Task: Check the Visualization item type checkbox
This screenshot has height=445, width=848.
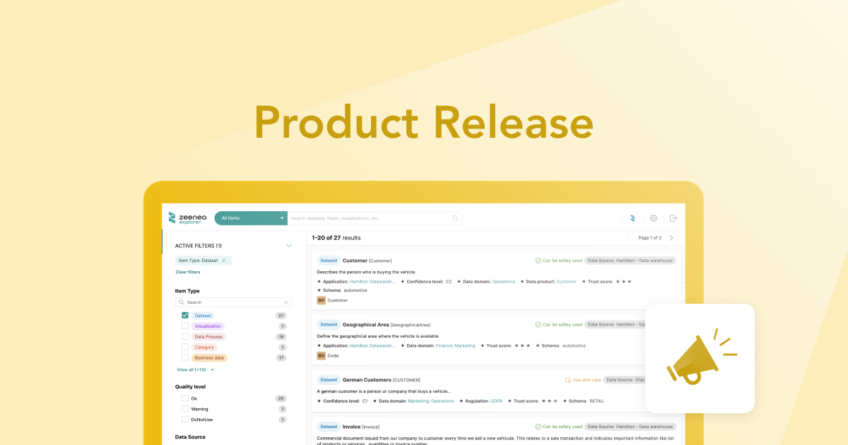Action: 185,326
